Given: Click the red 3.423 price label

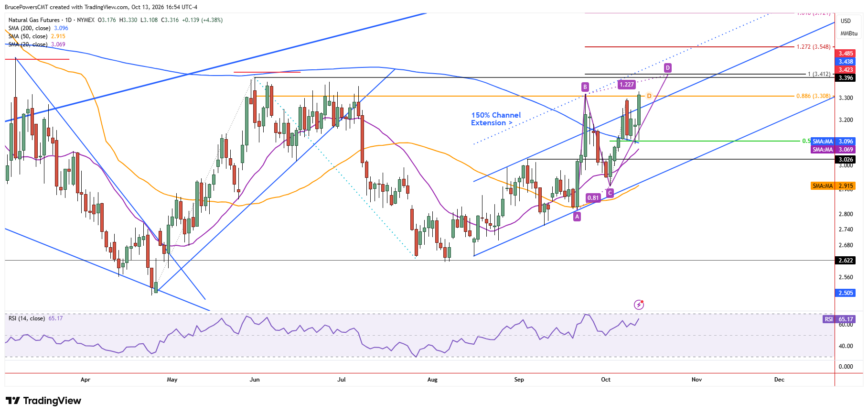Looking at the screenshot, I should [846, 70].
